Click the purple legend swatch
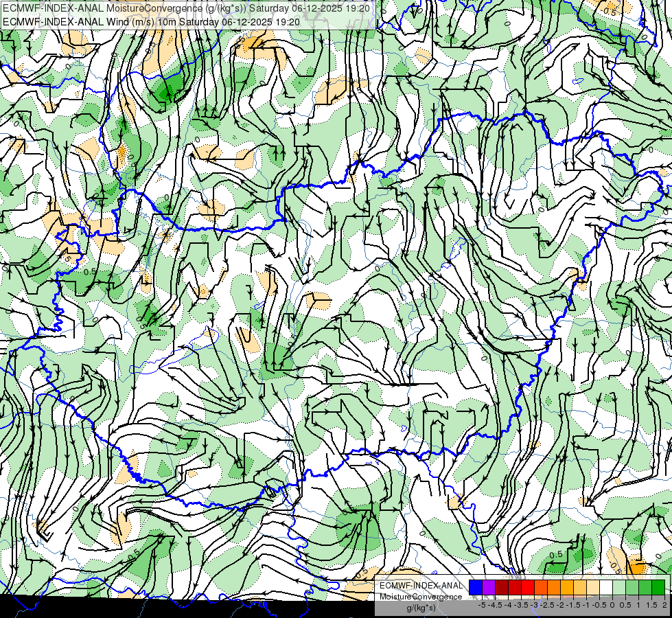The height and width of the screenshot is (618, 672). click(489, 587)
